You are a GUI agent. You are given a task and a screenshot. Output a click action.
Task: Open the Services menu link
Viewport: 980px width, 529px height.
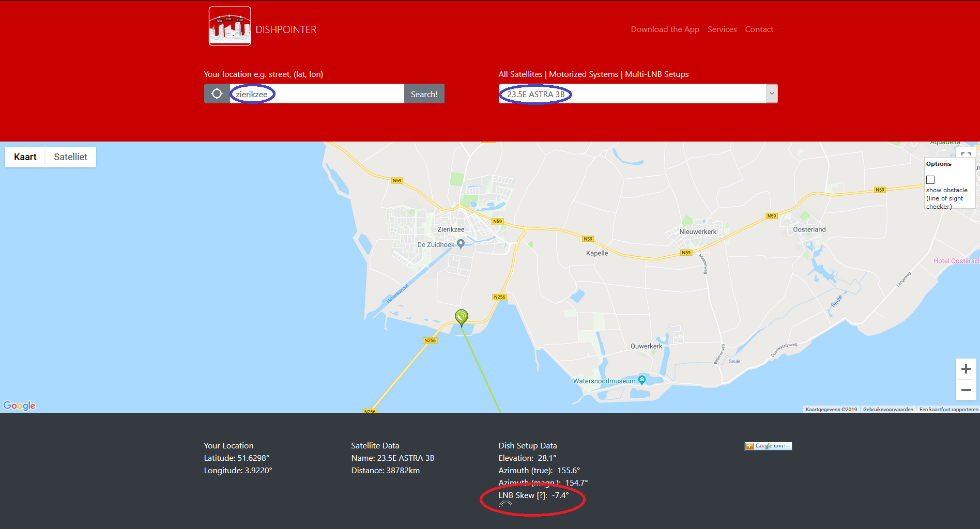pos(722,29)
